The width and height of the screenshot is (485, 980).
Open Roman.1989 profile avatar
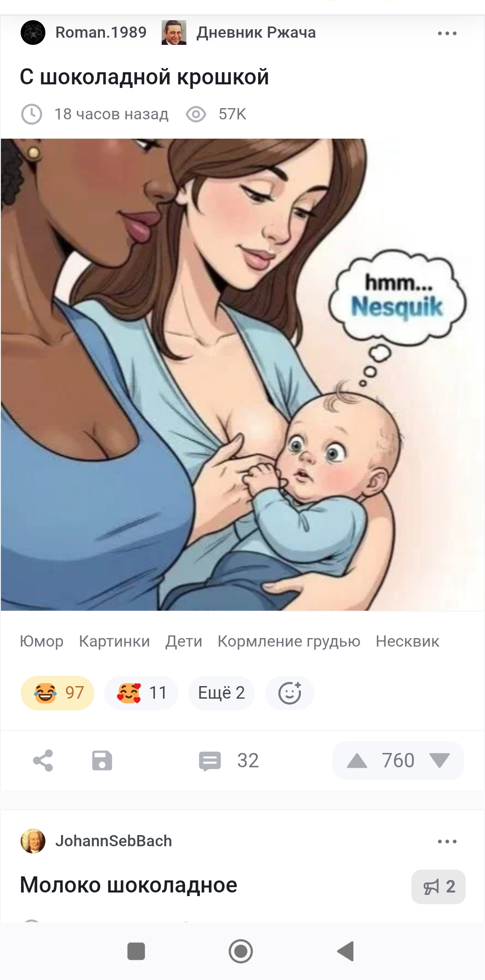tap(33, 33)
